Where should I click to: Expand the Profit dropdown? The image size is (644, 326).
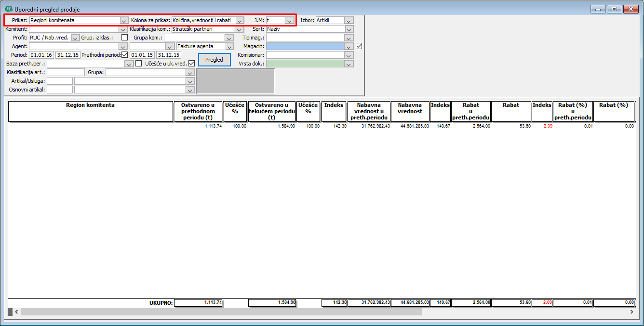point(75,38)
